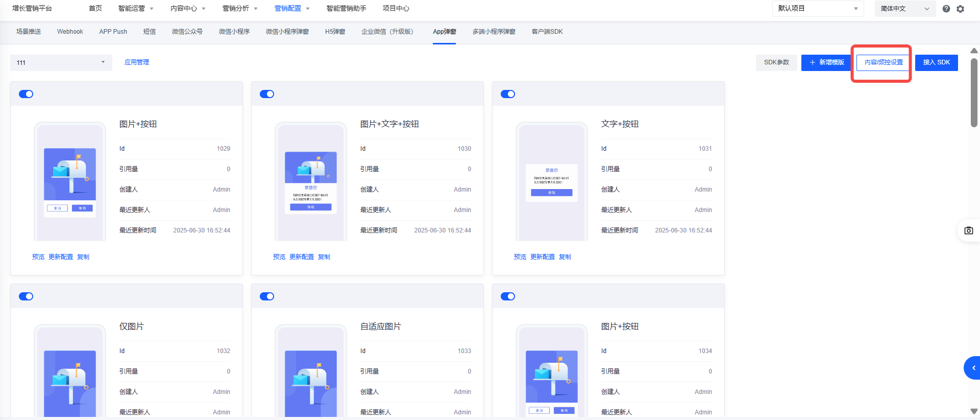Click 更新配置 for template 1031
The image size is (980, 420).
(x=542, y=257)
